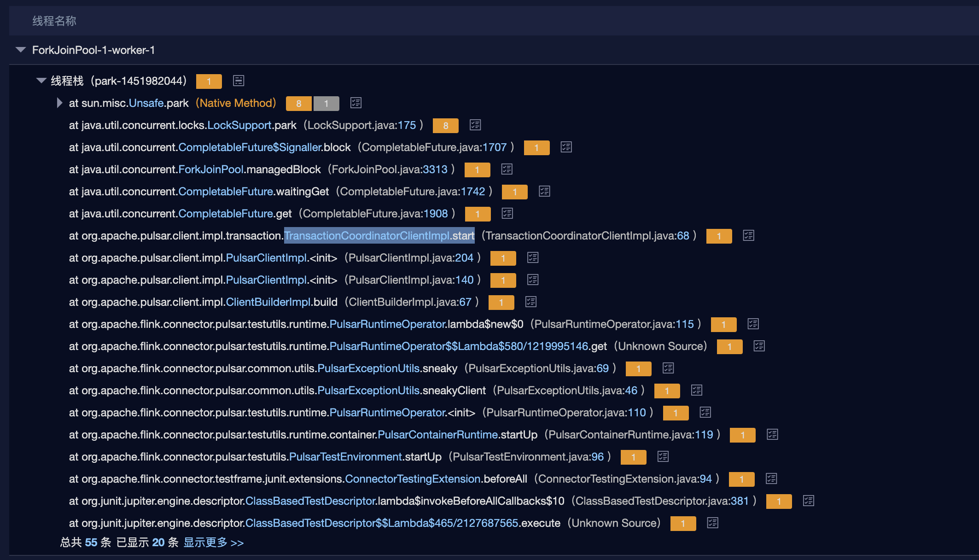Open checklist icon for PulsarExceptionUtils.sneakyClient frame
Viewport: 979px width, 560px height.
(x=697, y=390)
